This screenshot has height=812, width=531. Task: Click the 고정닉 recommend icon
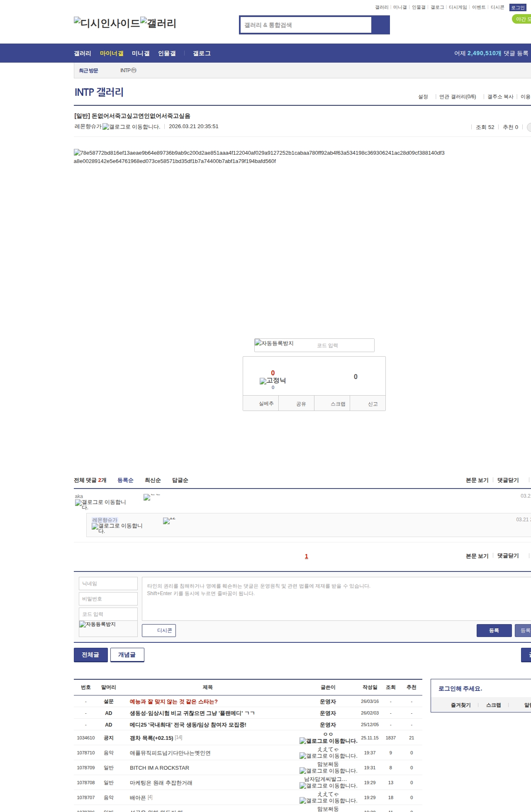(273, 381)
